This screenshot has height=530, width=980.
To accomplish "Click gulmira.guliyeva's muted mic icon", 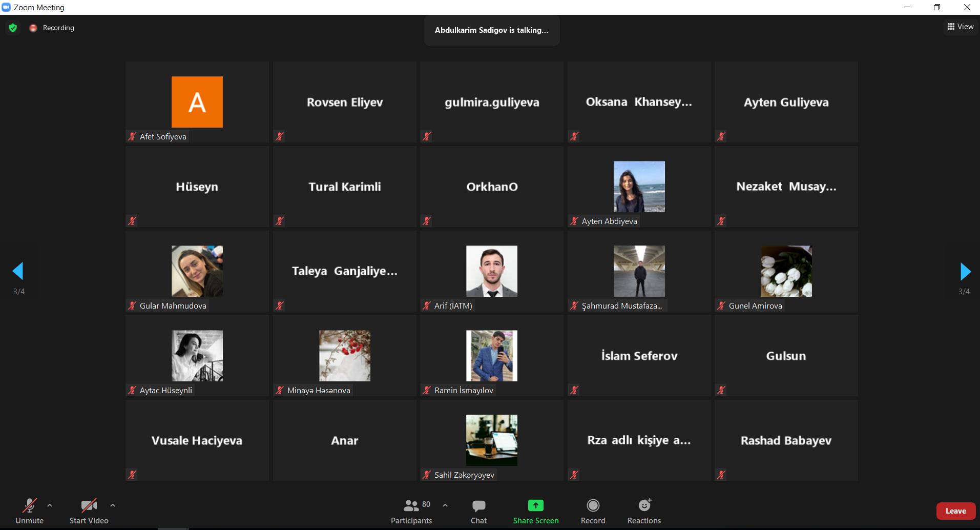I will (x=427, y=136).
